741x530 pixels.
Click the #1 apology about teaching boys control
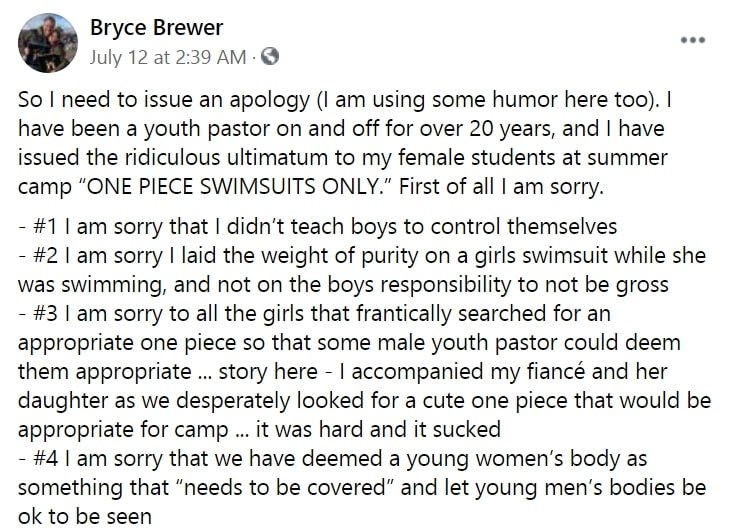(318, 227)
